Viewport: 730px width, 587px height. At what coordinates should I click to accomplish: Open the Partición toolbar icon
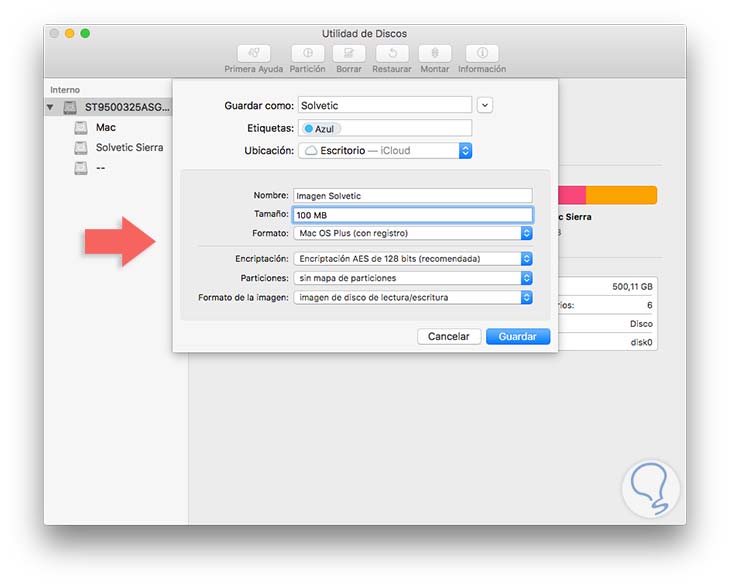pyautogui.click(x=308, y=53)
